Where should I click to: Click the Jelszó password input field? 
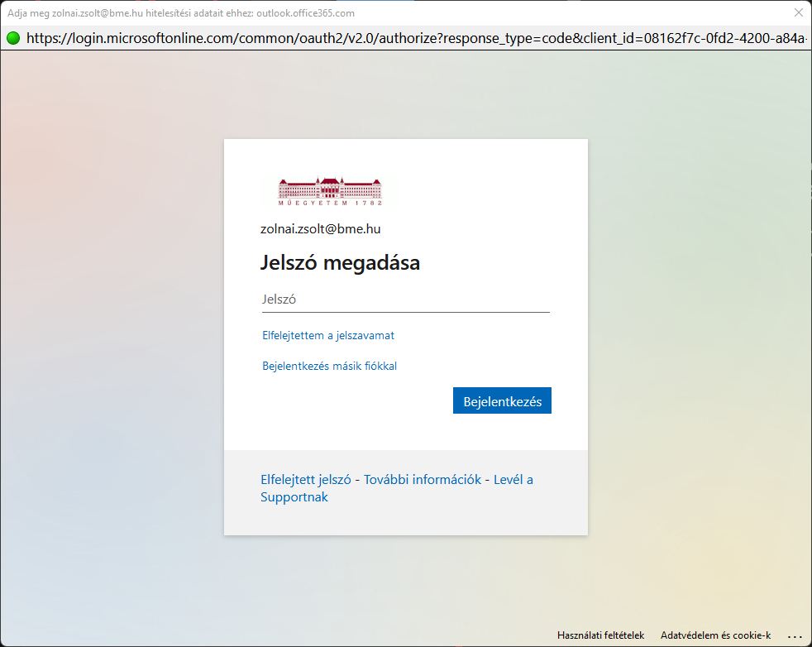405,300
